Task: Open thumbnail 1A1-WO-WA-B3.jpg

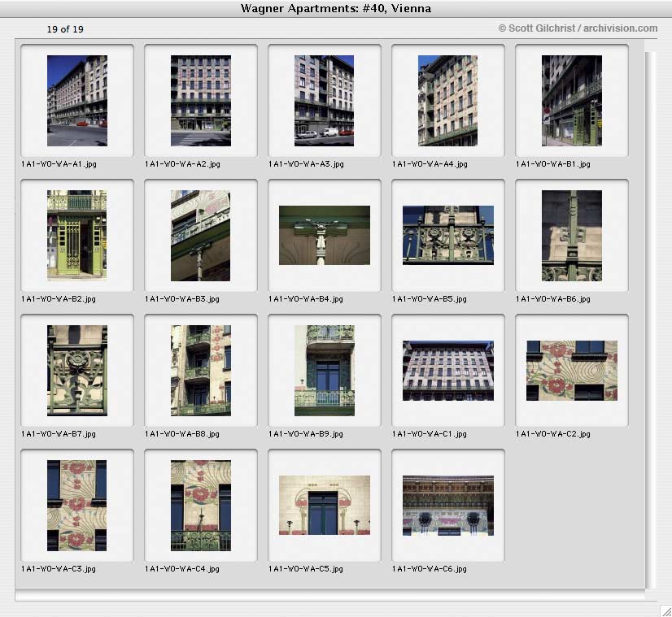Action: [x=201, y=236]
